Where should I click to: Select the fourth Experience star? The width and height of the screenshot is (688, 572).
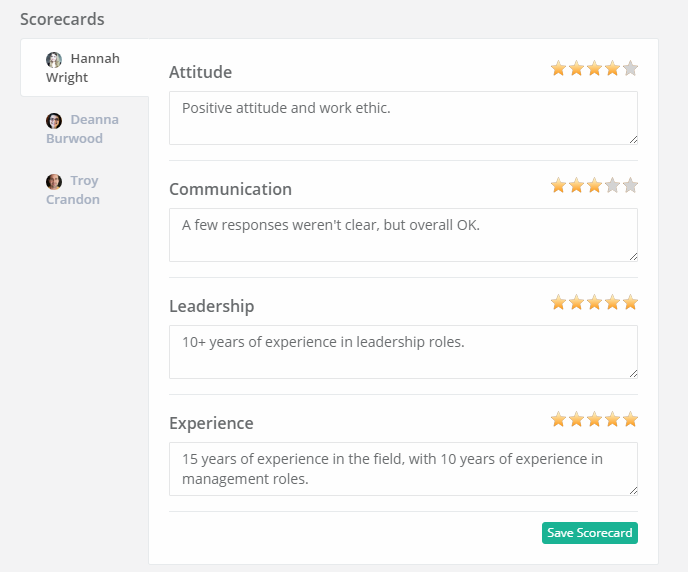point(612,419)
